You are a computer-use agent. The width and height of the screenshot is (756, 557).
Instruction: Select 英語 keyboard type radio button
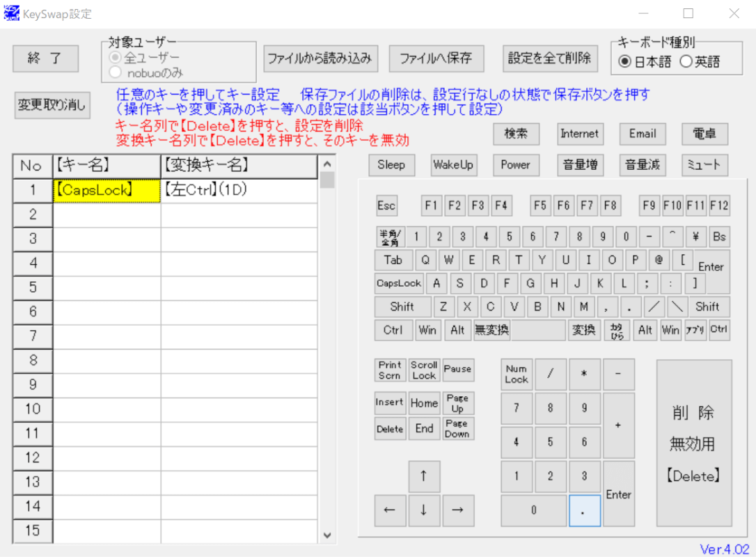pyautogui.click(x=686, y=62)
